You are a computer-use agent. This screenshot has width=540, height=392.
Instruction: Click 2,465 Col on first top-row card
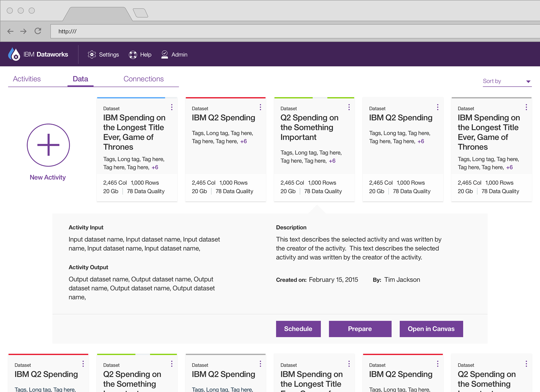click(x=115, y=183)
